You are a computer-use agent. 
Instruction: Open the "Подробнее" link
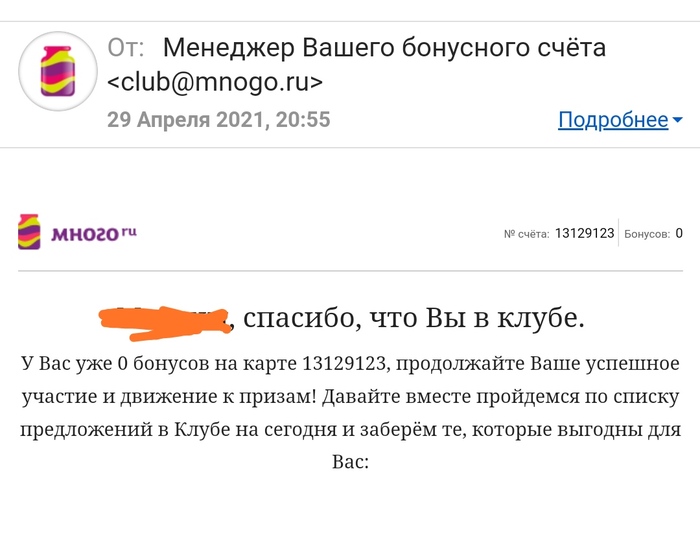[612, 120]
